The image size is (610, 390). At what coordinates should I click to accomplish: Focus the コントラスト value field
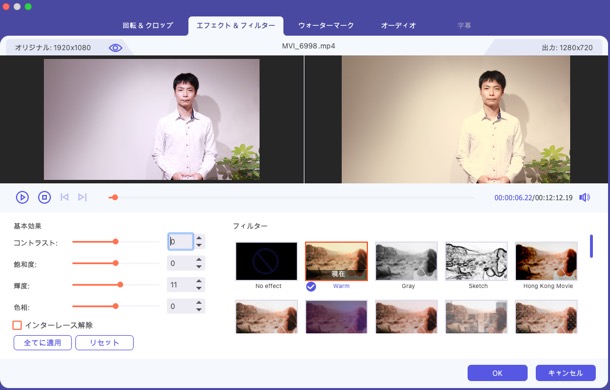(x=180, y=242)
